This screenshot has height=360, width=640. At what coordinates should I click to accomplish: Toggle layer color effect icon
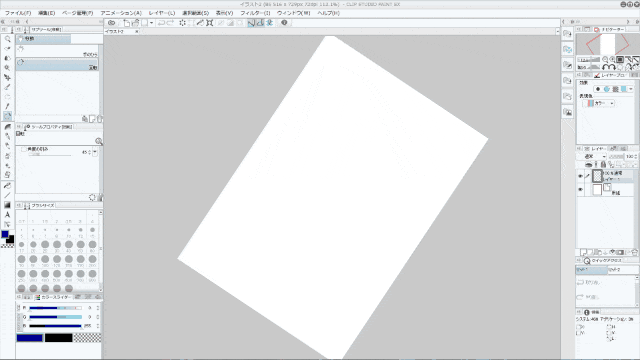tap(624, 89)
